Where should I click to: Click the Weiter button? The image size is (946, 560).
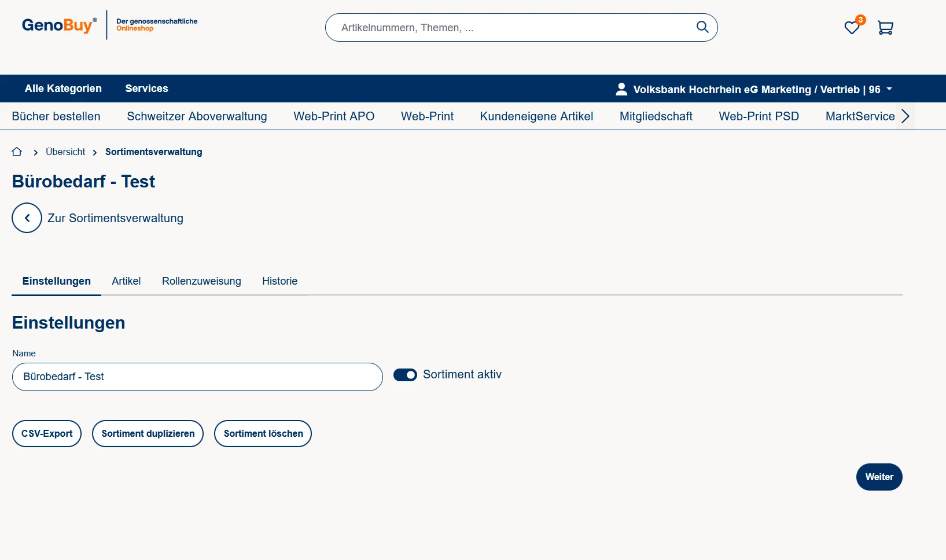click(879, 477)
